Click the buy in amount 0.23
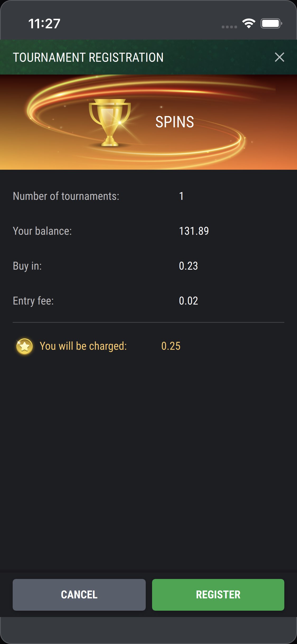The height and width of the screenshot is (644, 297). coord(188,266)
